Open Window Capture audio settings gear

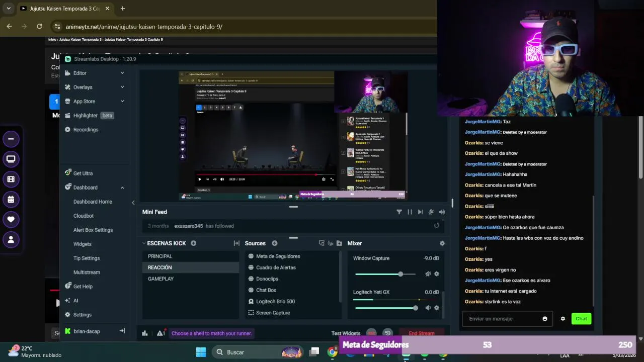[x=436, y=274]
